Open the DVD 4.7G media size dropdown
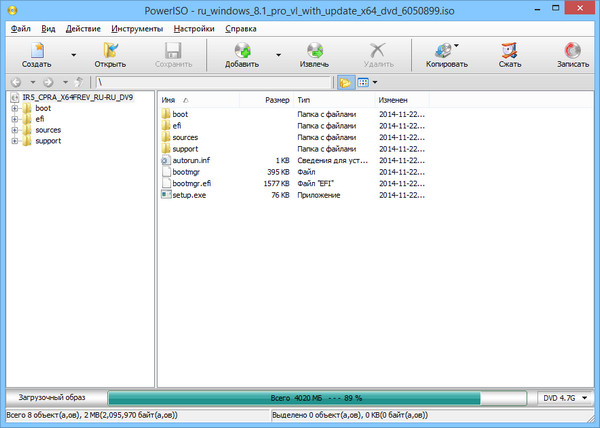This screenshot has width=600, height=428. [566, 397]
